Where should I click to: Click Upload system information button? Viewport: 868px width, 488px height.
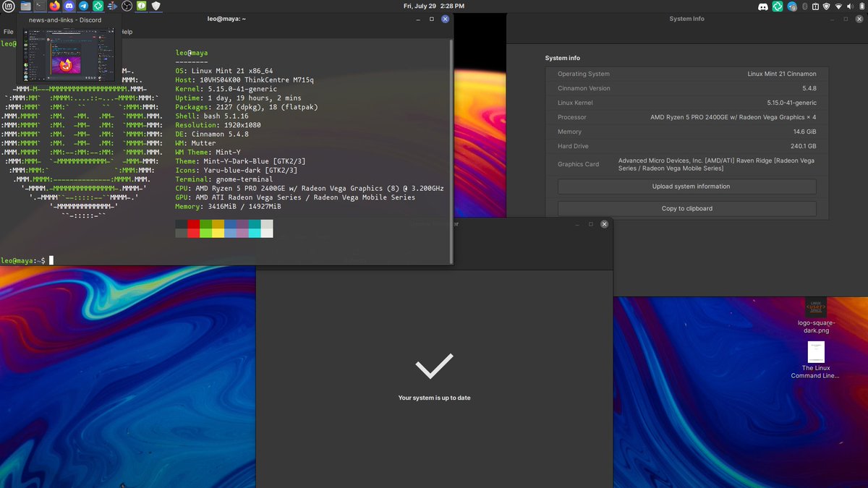[x=686, y=187]
